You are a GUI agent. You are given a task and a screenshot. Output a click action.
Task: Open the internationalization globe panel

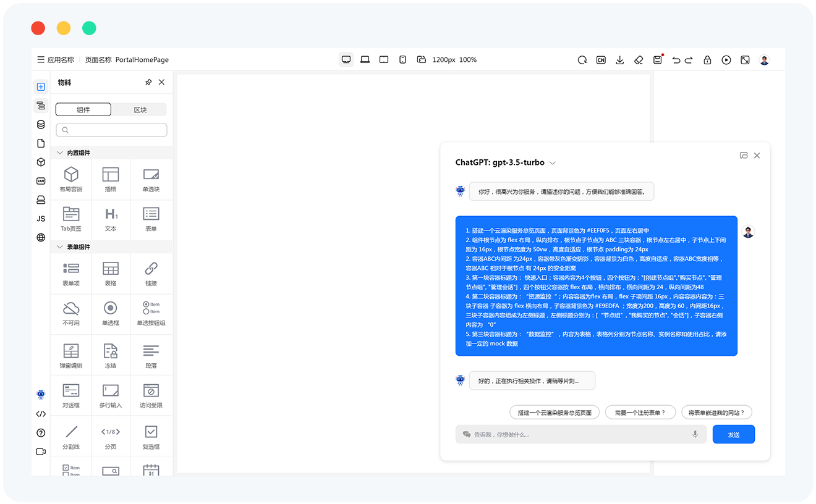pos(41,238)
